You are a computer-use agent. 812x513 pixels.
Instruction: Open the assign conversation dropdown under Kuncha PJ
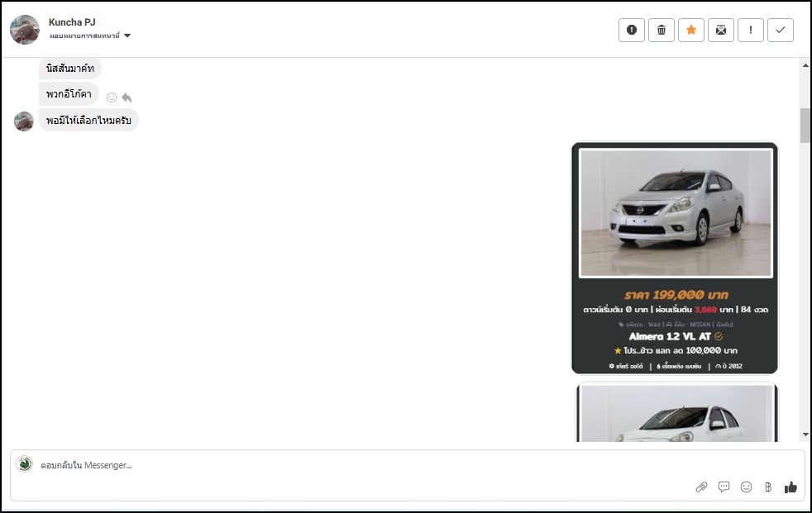pos(90,36)
